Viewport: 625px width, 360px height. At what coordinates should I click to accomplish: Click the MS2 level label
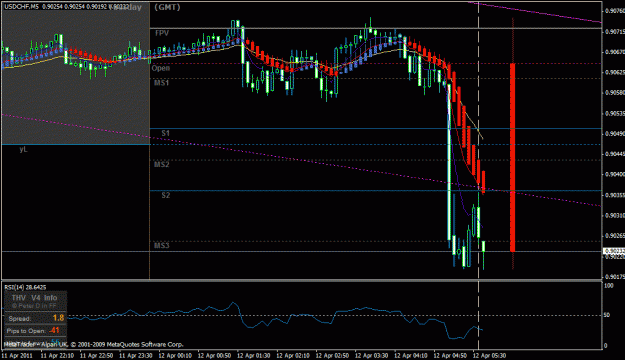tap(161, 165)
